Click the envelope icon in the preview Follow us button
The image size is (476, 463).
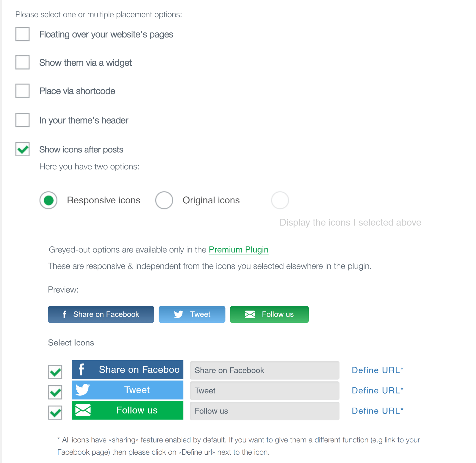(250, 314)
